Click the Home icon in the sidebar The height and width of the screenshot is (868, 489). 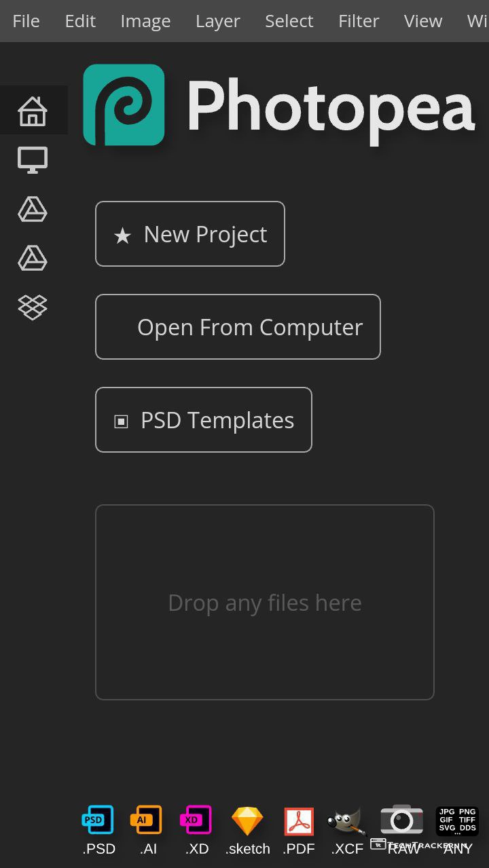[x=33, y=111]
